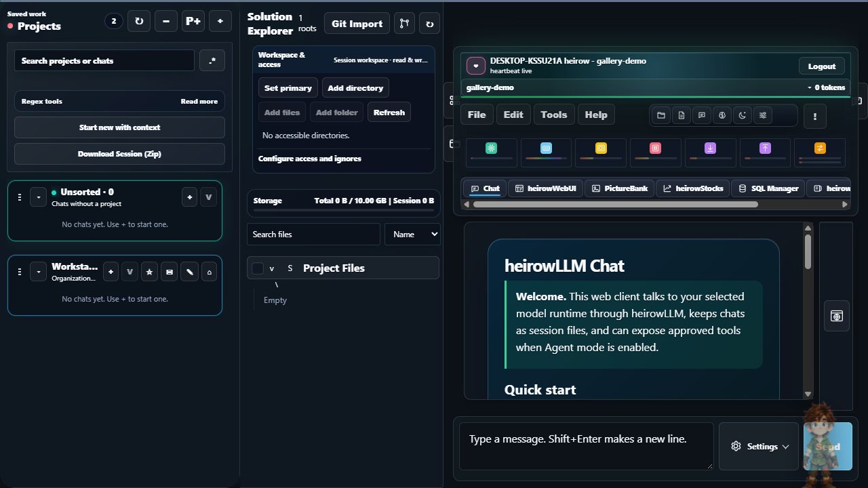This screenshot has width=868, height=488.
Task: Click the document icon in the chat toolbar
Action: pyautogui.click(x=682, y=115)
